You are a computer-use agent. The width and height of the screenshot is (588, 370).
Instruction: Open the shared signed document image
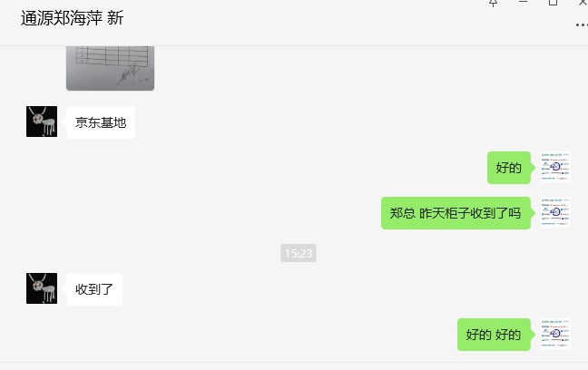coord(111,68)
